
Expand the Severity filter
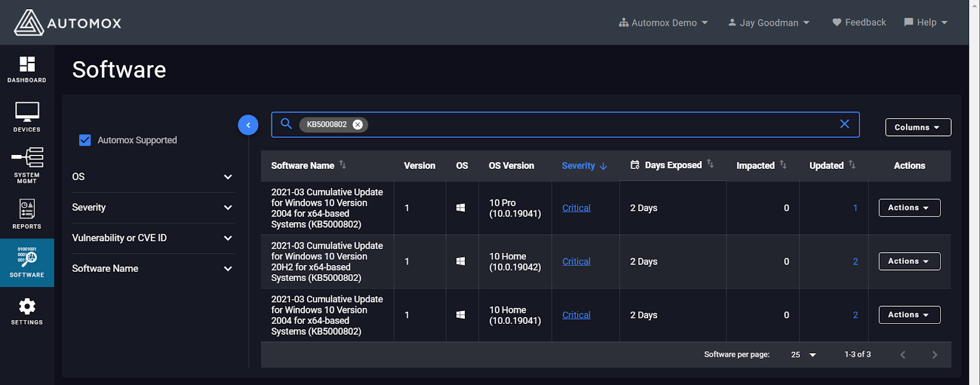[153, 207]
